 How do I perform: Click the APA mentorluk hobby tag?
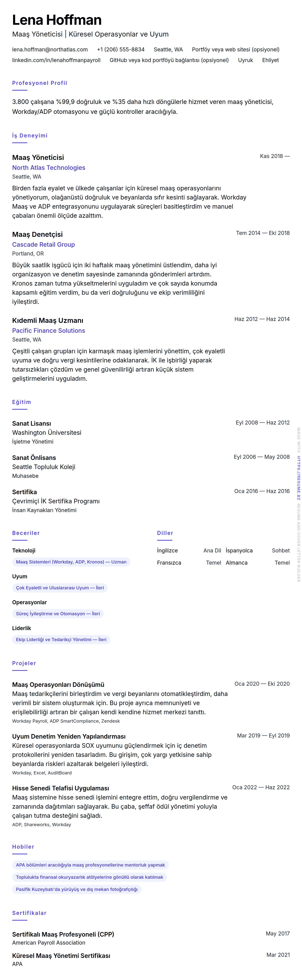click(x=90, y=865)
